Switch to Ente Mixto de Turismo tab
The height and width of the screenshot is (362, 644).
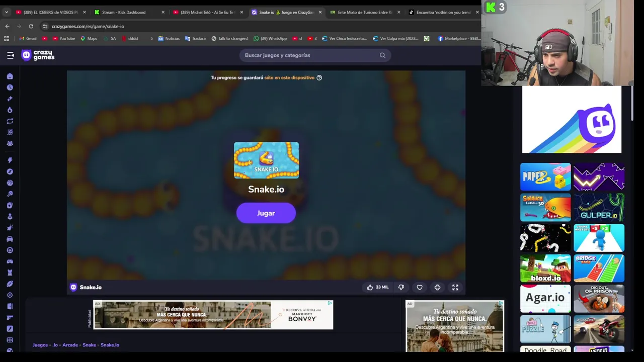point(364,12)
